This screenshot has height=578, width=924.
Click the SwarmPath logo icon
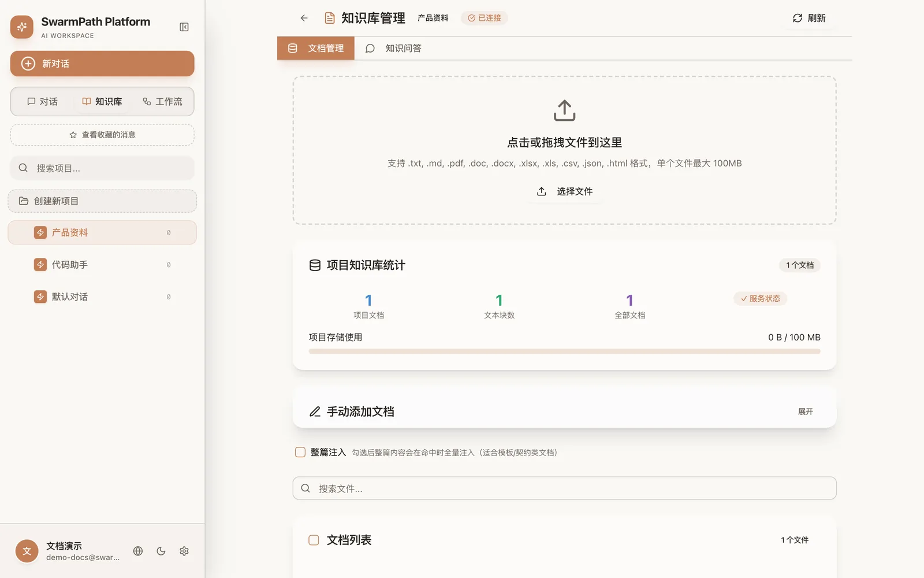(x=22, y=27)
